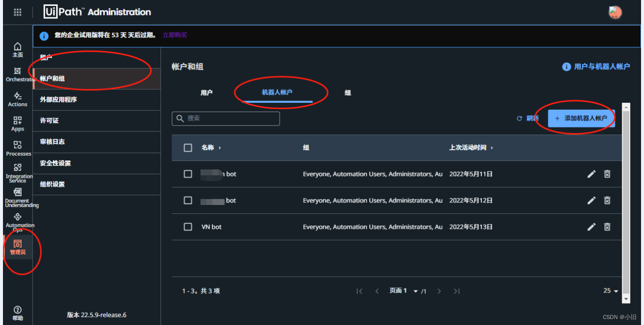Click the VN bot name
This screenshot has height=325, width=644.
211,227
